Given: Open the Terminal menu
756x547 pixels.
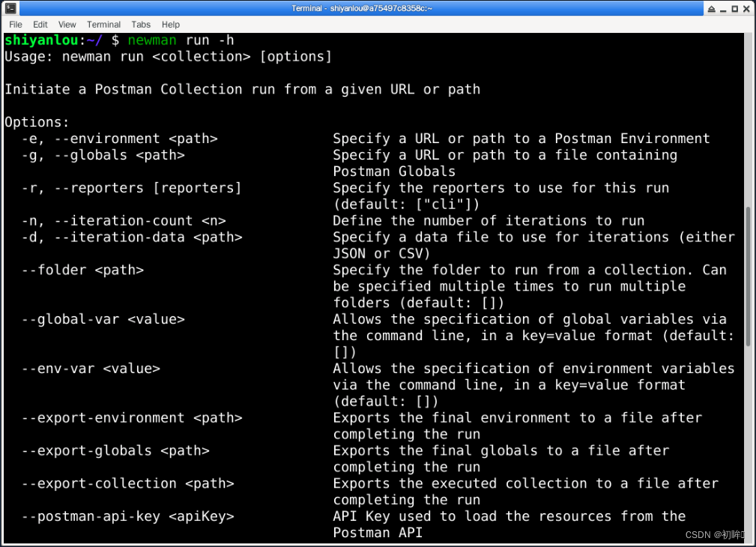Looking at the screenshot, I should pyautogui.click(x=103, y=25).
